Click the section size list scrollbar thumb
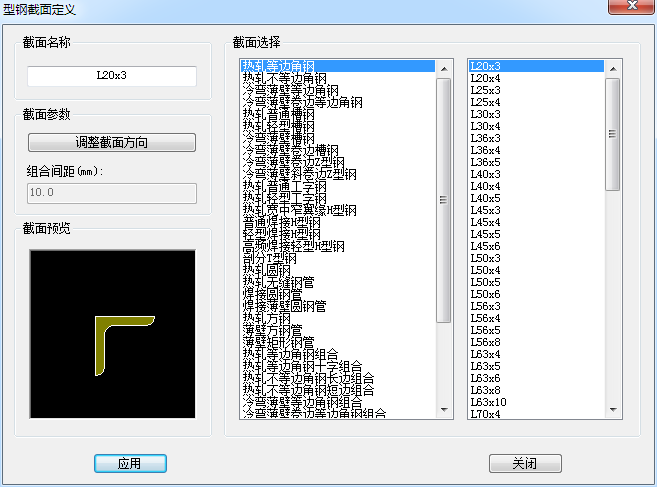This screenshot has width=657, height=487. (x=613, y=134)
